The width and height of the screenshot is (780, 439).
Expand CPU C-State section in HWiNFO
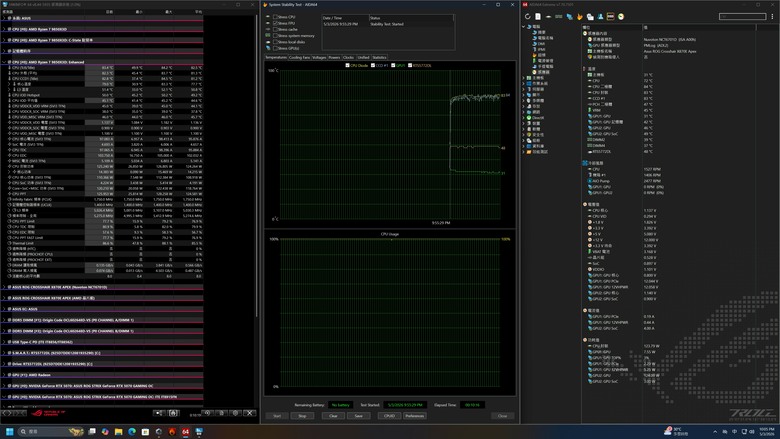(4, 40)
